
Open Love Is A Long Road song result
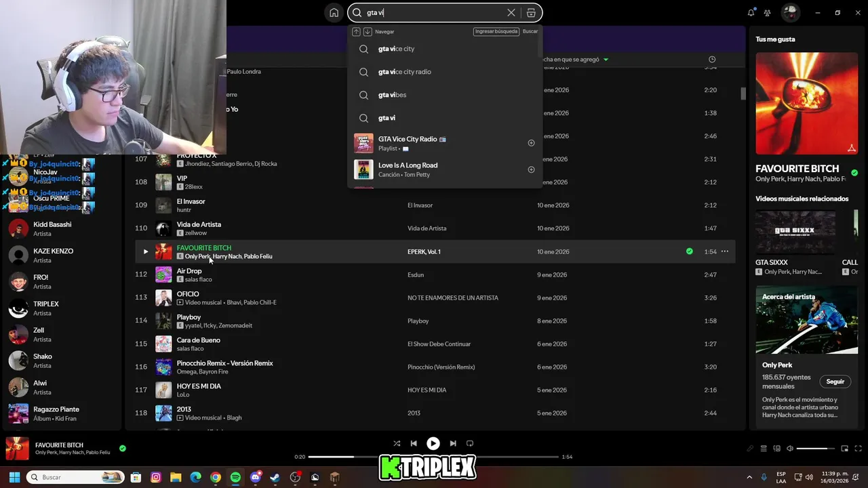445,169
